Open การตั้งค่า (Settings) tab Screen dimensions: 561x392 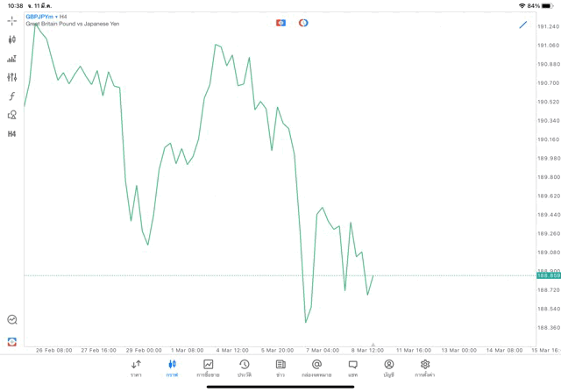[425, 368]
